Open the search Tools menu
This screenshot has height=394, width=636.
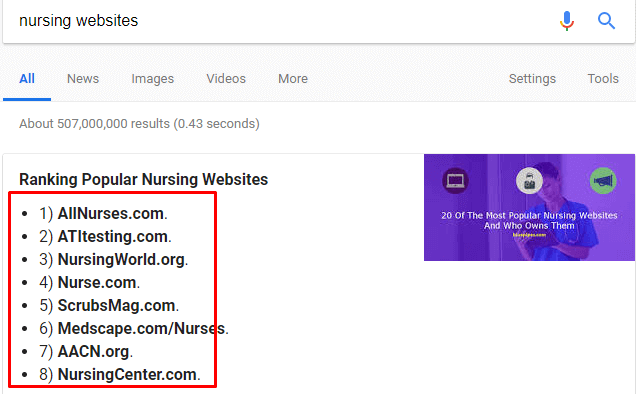(x=603, y=78)
